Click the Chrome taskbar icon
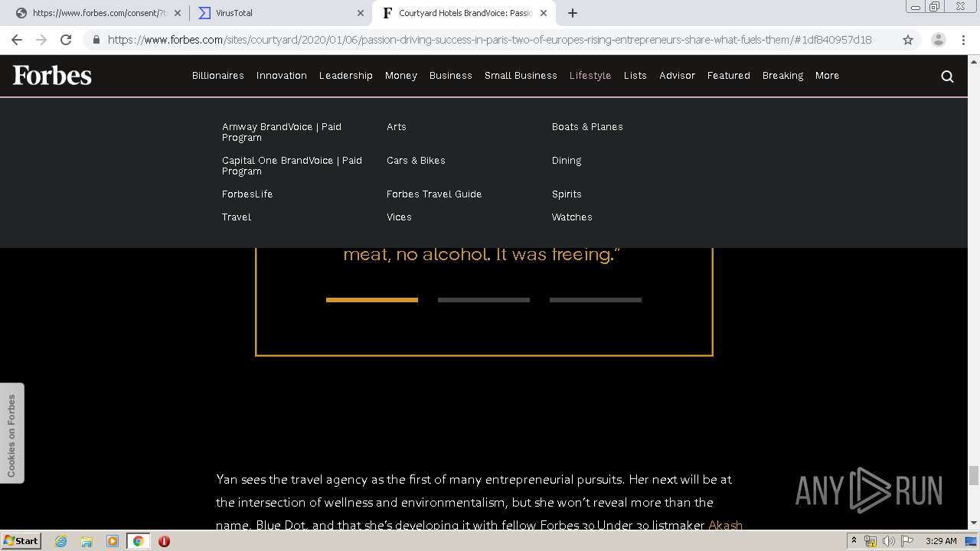The height and width of the screenshot is (551, 980). click(x=138, y=541)
